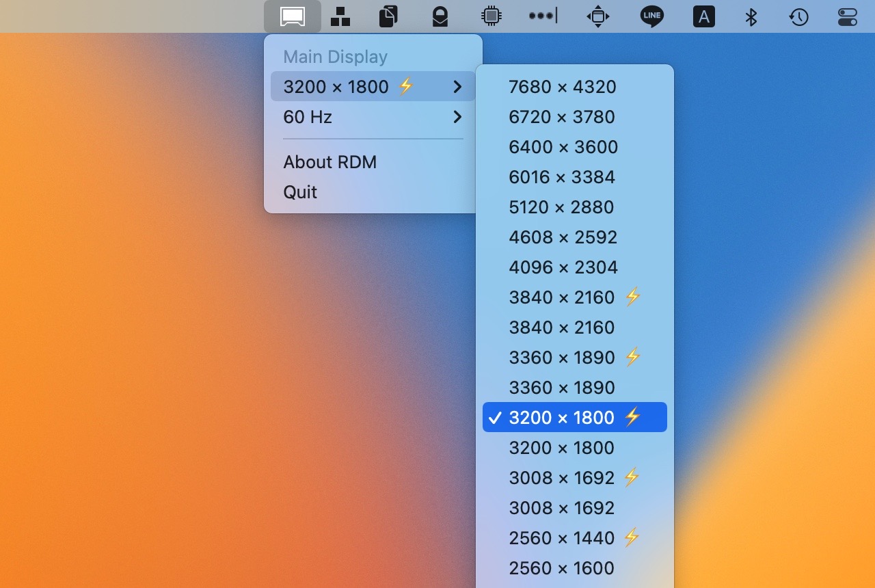Choose 3360 × 1890 HiDPI lightning entry

[x=575, y=358]
